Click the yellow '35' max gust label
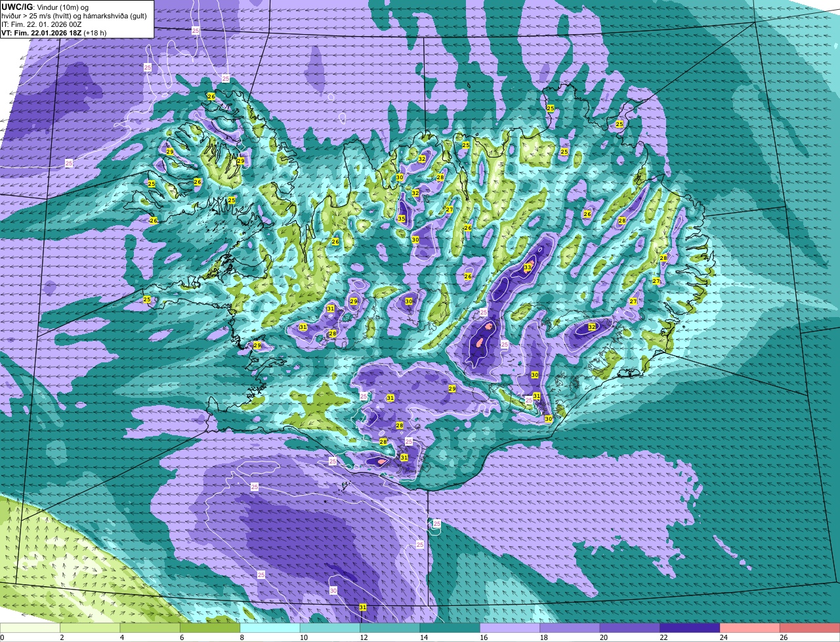Screen dimensions: 840x642 [x=402, y=219]
